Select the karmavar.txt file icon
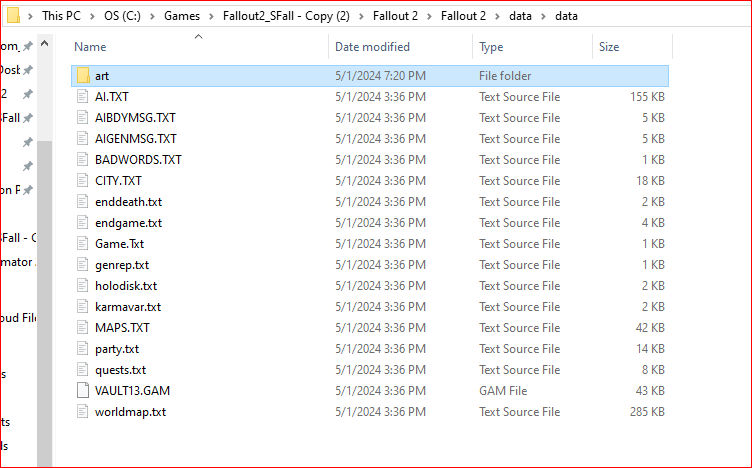This screenshot has height=468, width=752. [x=83, y=306]
